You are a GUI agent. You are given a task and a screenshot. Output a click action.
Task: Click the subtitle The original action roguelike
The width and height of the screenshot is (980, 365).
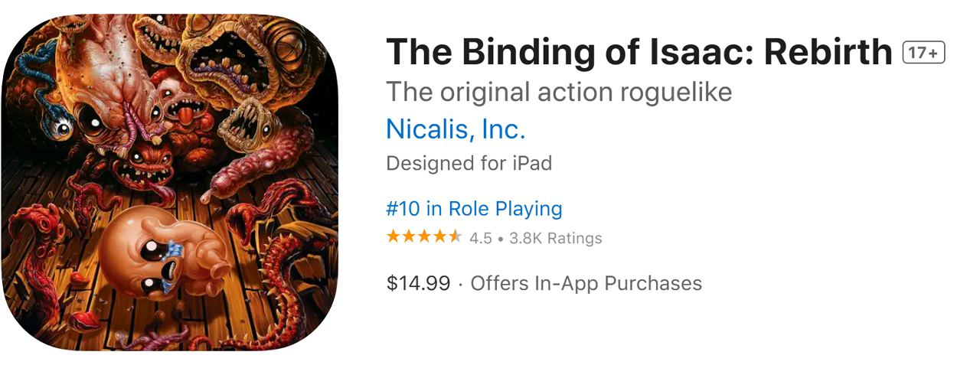559,92
